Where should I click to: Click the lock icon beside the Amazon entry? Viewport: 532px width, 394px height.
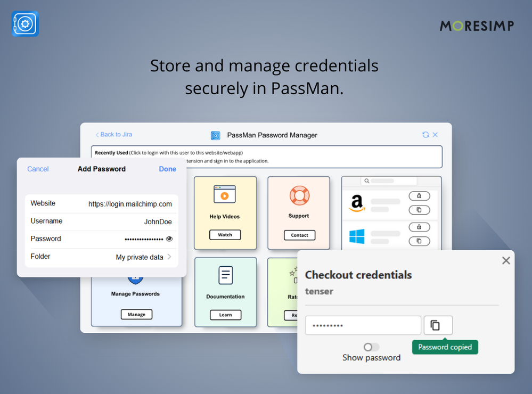point(419,195)
